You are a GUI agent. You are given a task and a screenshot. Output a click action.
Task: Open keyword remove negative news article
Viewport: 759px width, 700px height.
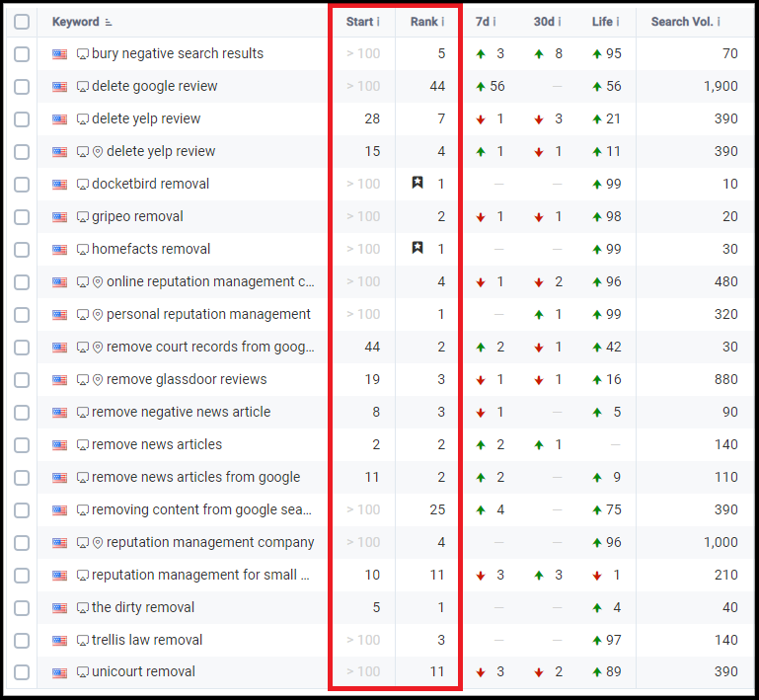[181, 412]
